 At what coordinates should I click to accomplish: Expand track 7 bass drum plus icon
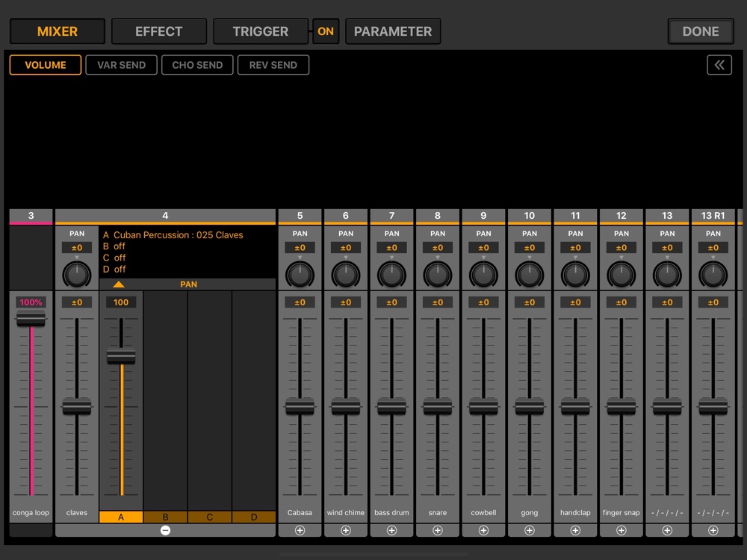click(x=391, y=530)
